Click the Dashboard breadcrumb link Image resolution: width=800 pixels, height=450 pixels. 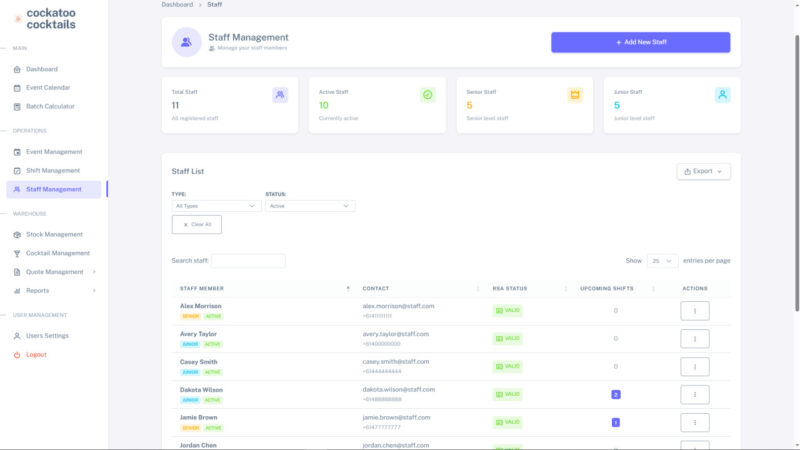click(177, 5)
